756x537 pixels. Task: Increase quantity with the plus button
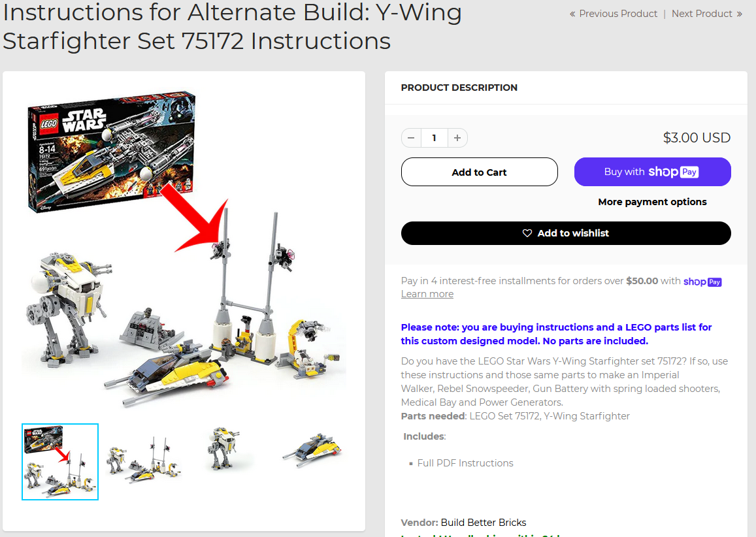coord(457,138)
